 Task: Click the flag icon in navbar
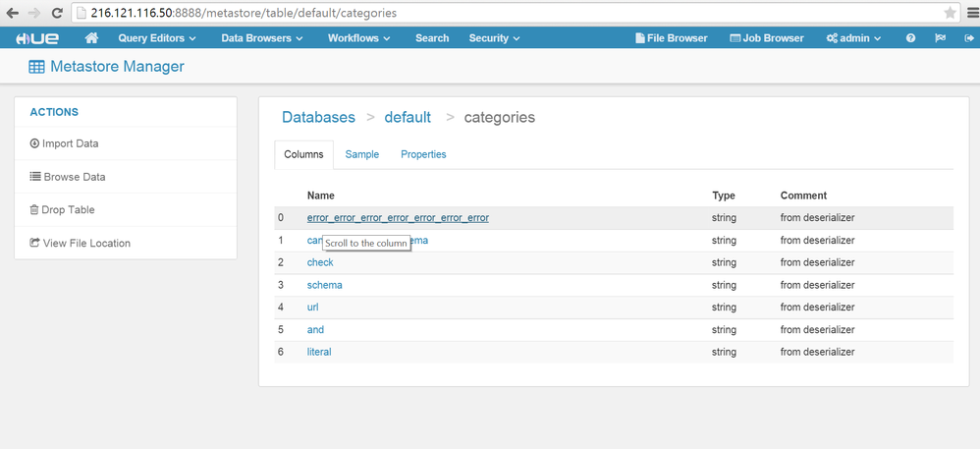[934, 38]
